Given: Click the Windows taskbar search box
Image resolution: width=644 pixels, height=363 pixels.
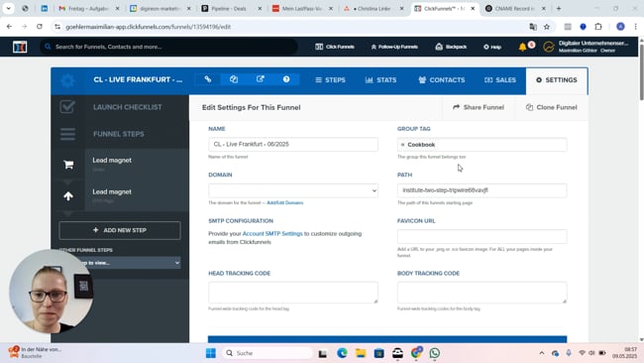Looking at the screenshot, I should click(x=268, y=353).
